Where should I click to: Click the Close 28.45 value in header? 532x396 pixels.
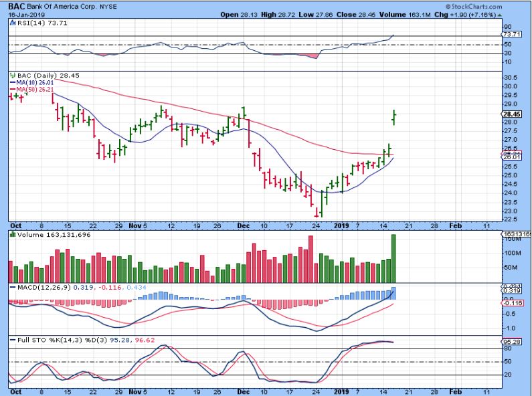click(x=356, y=15)
